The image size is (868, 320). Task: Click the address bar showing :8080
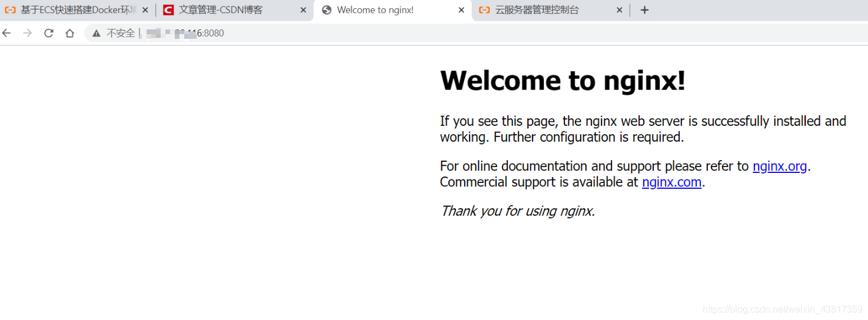(x=471, y=34)
